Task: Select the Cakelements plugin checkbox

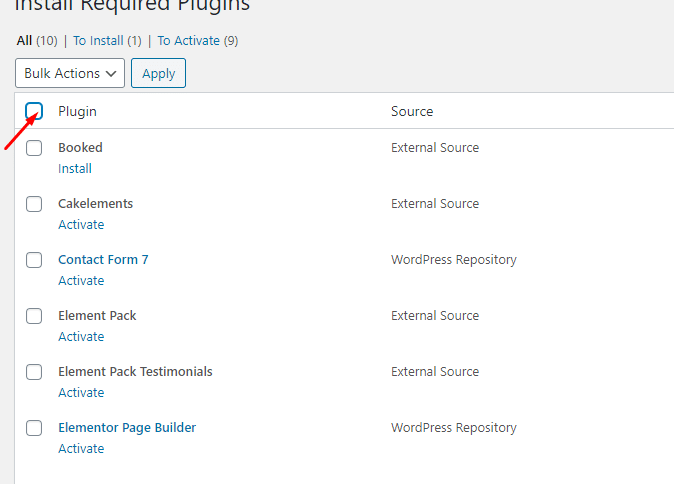Action: [x=34, y=204]
